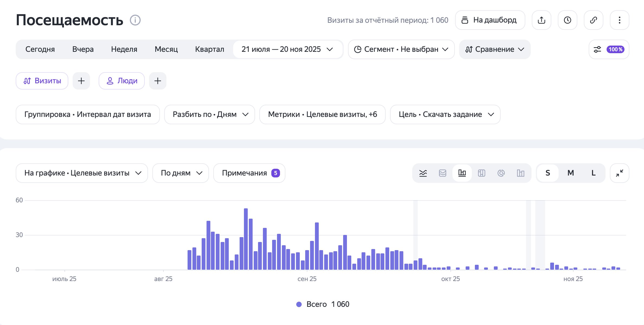Open Примечания notes button

pyautogui.click(x=249, y=173)
